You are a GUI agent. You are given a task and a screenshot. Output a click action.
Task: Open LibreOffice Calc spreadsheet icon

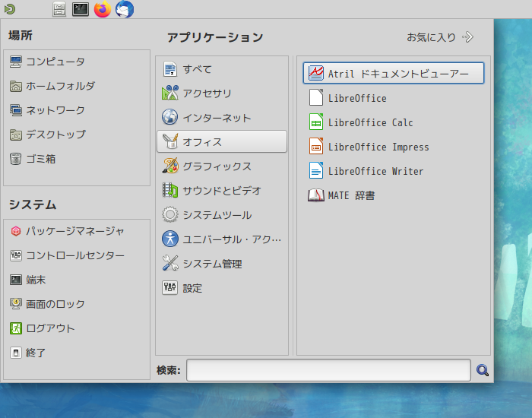point(316,122)
